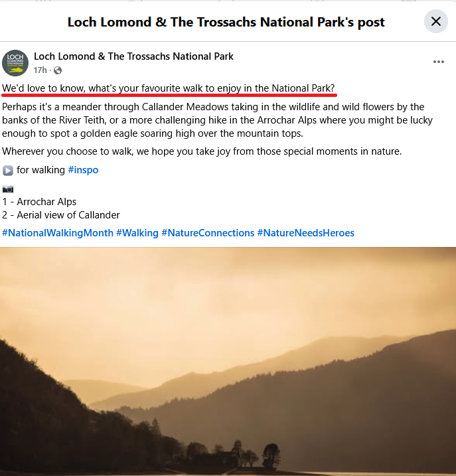
Task: Follow the #inspo hashtag
Action: pos(83,170)
